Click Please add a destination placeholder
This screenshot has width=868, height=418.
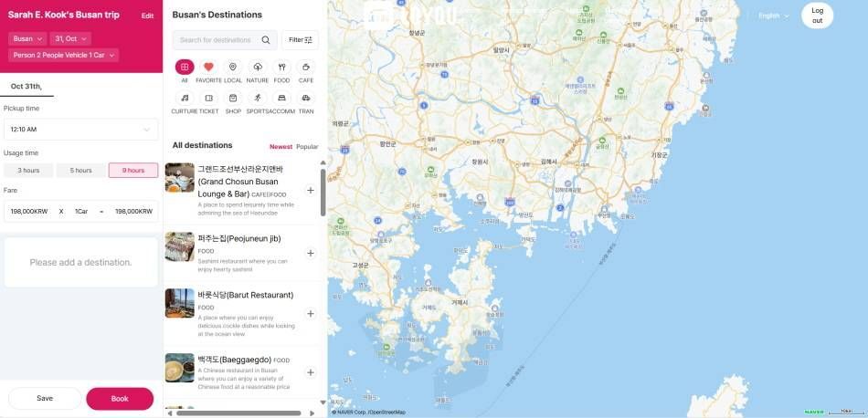tap(80, 263)
